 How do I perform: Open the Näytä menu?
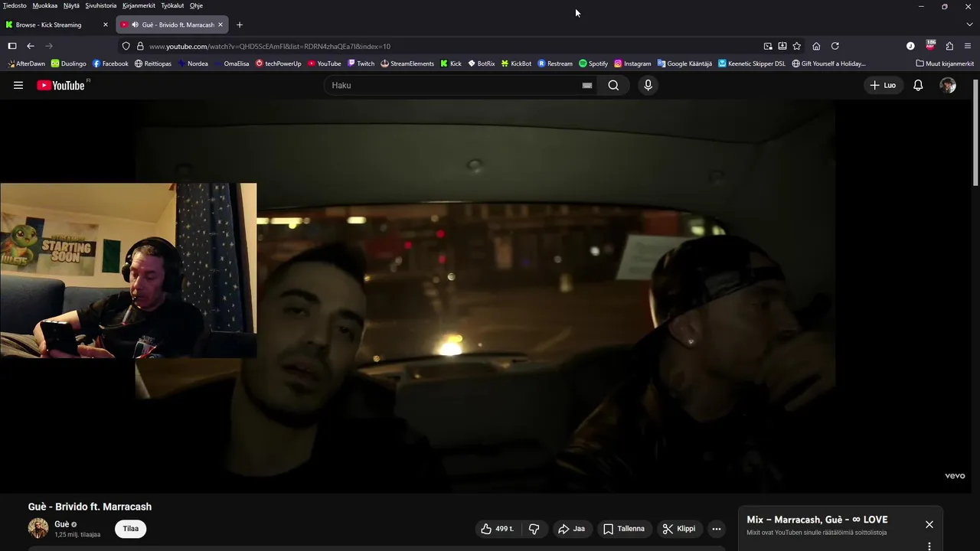[x=71, y=5]
